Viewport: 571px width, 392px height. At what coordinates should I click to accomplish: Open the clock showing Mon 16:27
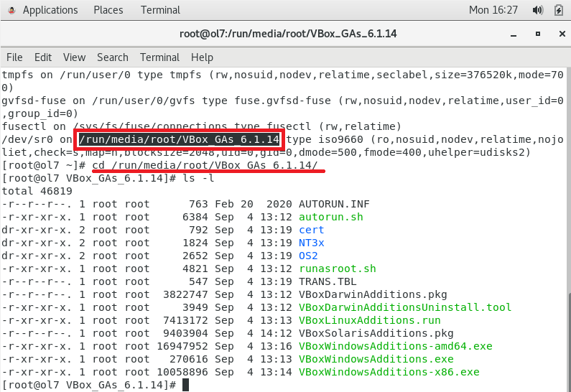493,10
